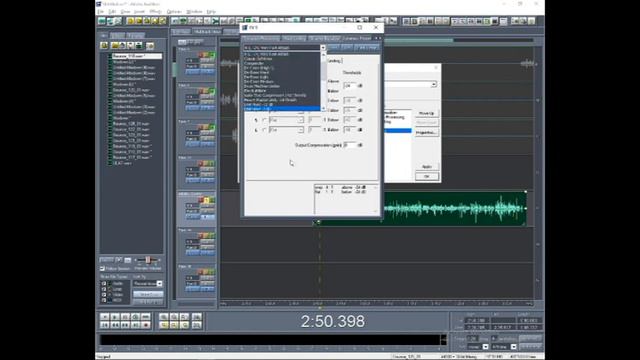The image size is (640, 360).
Task: Open dropdown in rear effects dialog
Action: point(433,84)
